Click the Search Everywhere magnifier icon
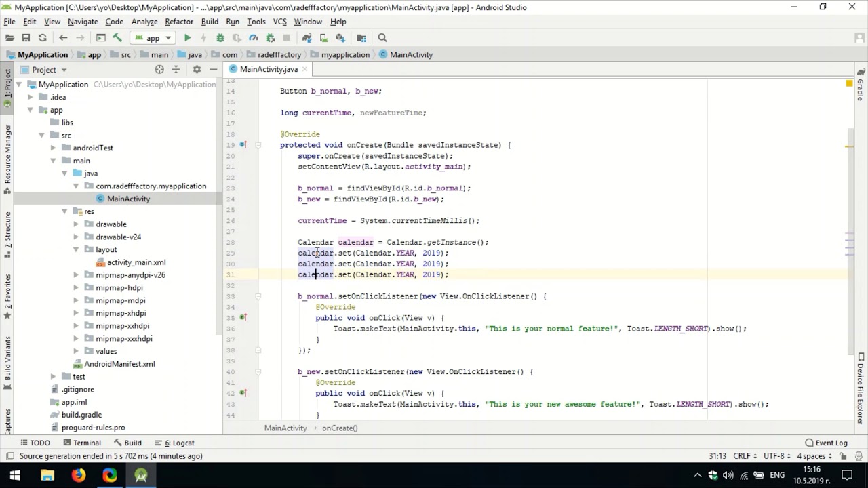 click(382, 38)
